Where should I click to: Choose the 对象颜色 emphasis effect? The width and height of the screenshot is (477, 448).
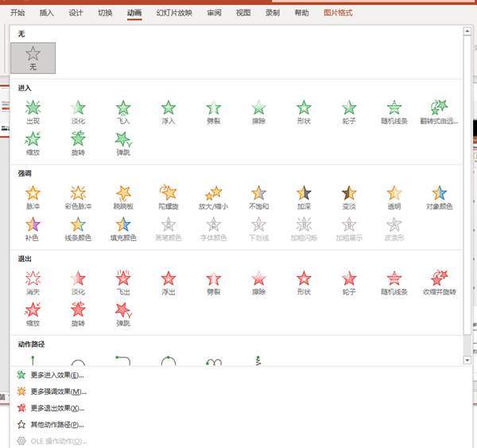[440, 197]
